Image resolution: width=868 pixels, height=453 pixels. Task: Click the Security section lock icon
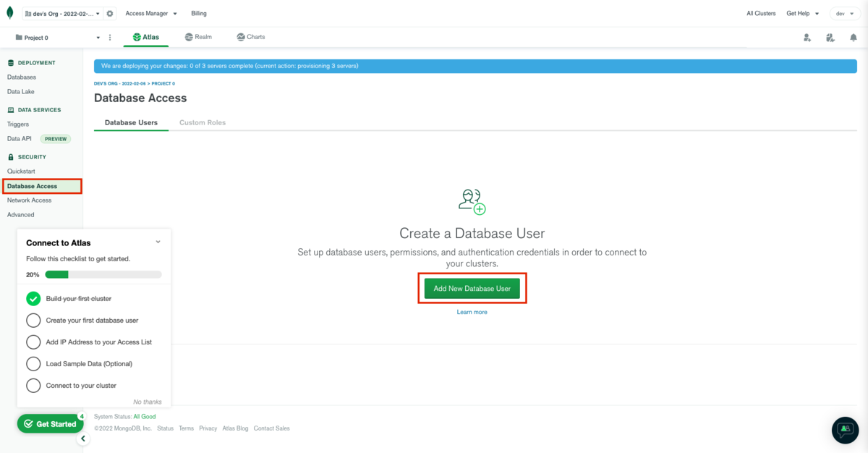click(11, 157)
